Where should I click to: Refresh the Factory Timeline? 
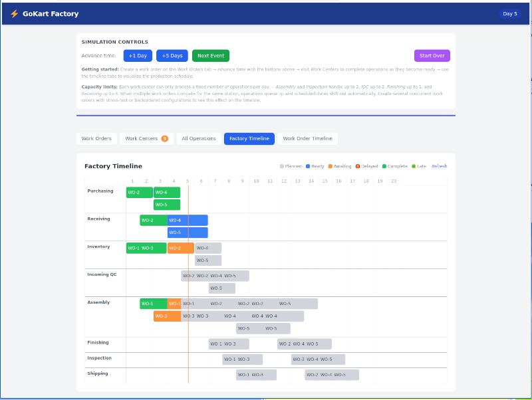click(x=439, y=166)
